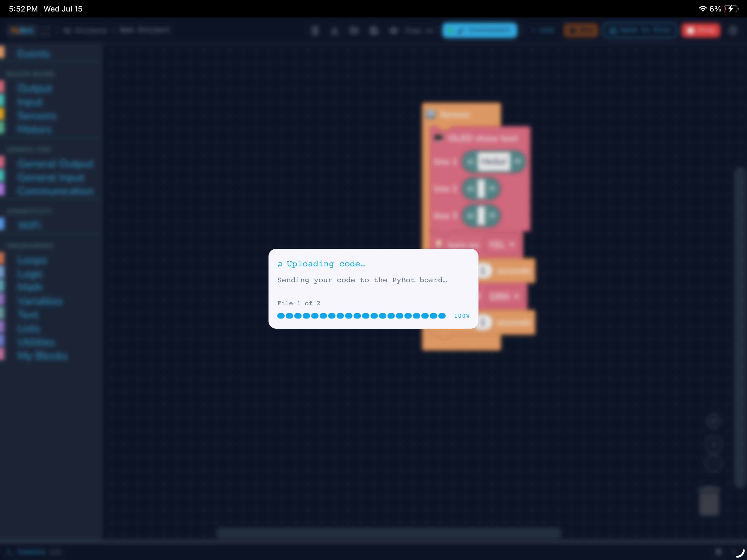Click the 'Uploading code…' dialog title
This screenshot has height=560, width=747.
[326, 264]
